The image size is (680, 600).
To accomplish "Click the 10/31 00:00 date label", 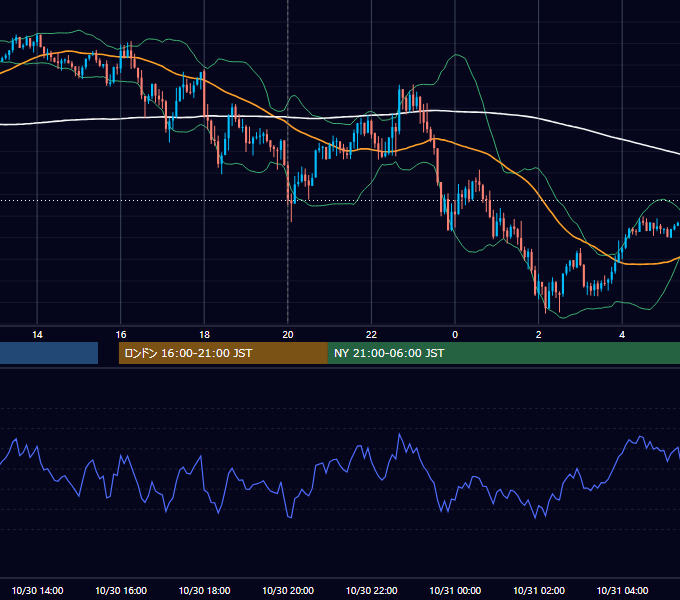I will pyautogui.click(x=455, y=590).
